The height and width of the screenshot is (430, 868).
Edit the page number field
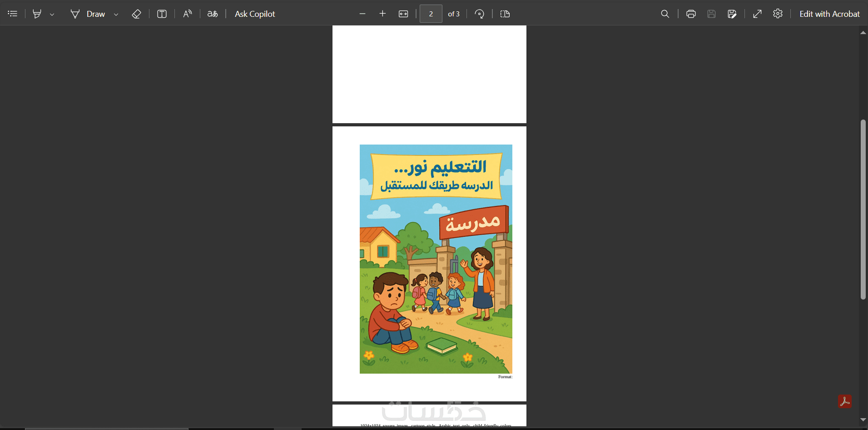pyautogui.click(x=431, y=14)
